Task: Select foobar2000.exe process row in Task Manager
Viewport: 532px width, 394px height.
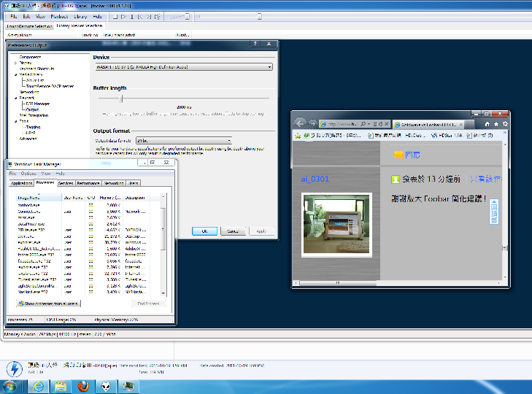Action: click(88, 255)
